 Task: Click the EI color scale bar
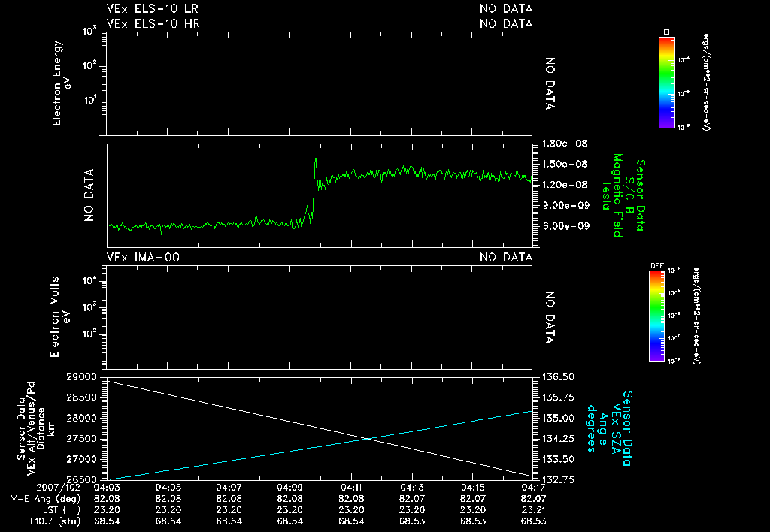[x=666, y=83]
